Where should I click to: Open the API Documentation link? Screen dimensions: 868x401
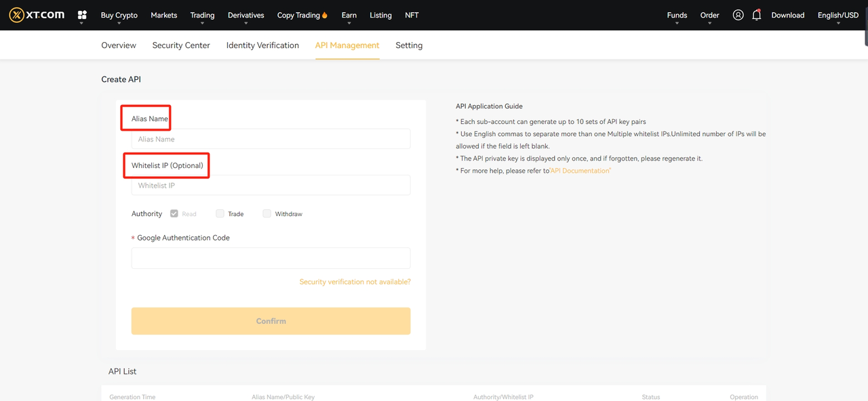pos(580,171)
